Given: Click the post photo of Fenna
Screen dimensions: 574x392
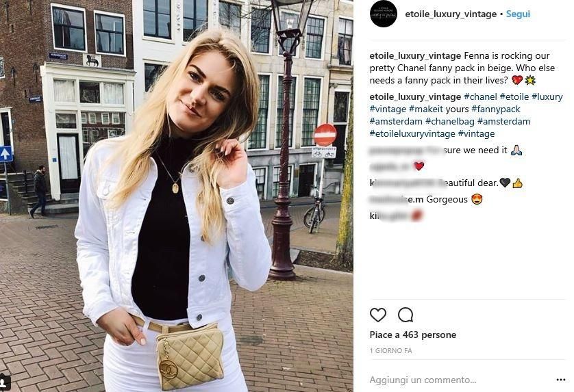Looking at the screenshot, I should pos(177,196).
